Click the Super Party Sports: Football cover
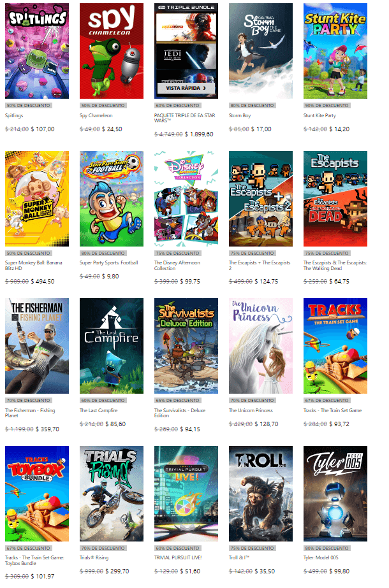Image resolution: width=389 pixels, height=588 pixels. point(112,199)
